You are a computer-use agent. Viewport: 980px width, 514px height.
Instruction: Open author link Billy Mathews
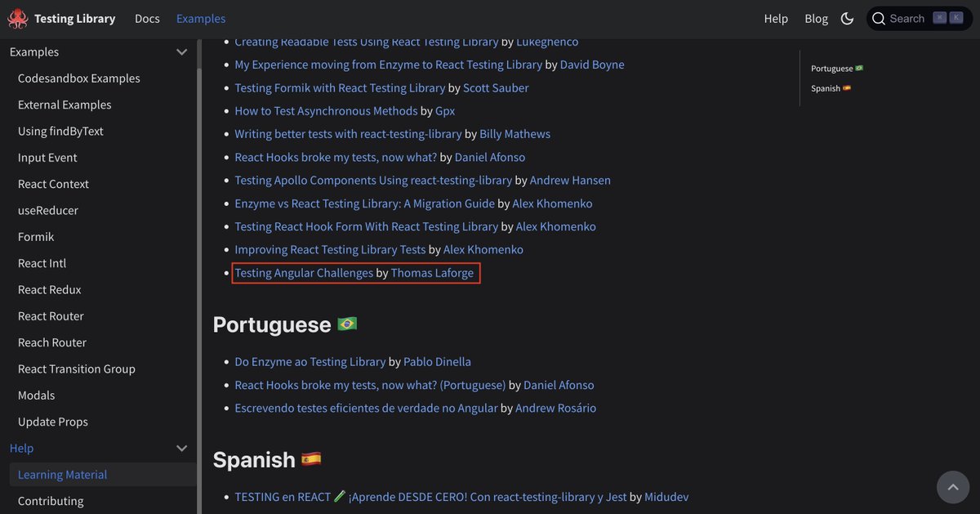pyautogui.click(x=515, y=134)
